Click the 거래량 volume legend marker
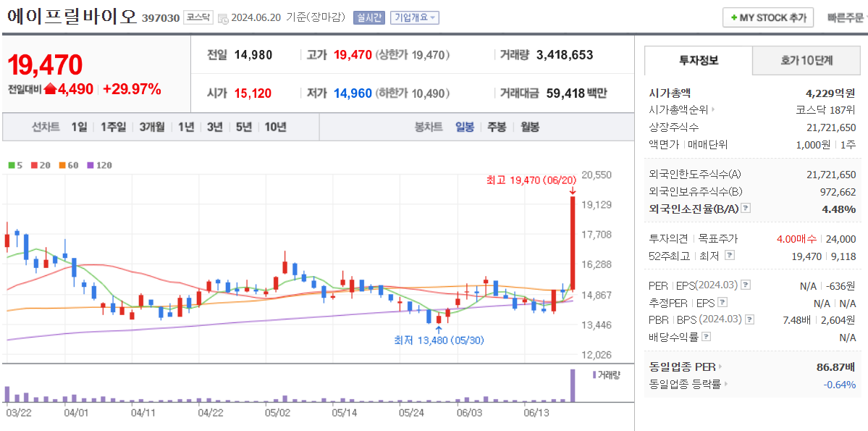 pos(594,375)
